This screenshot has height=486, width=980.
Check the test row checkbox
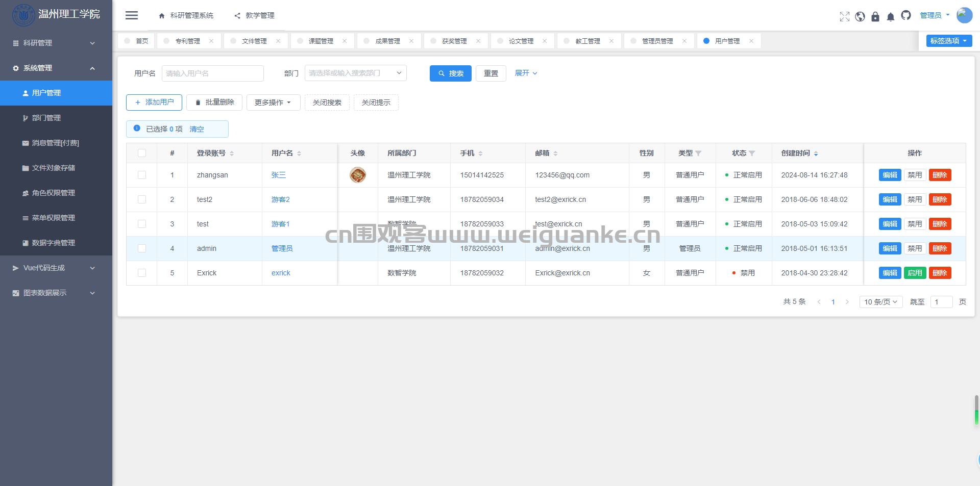142,224
